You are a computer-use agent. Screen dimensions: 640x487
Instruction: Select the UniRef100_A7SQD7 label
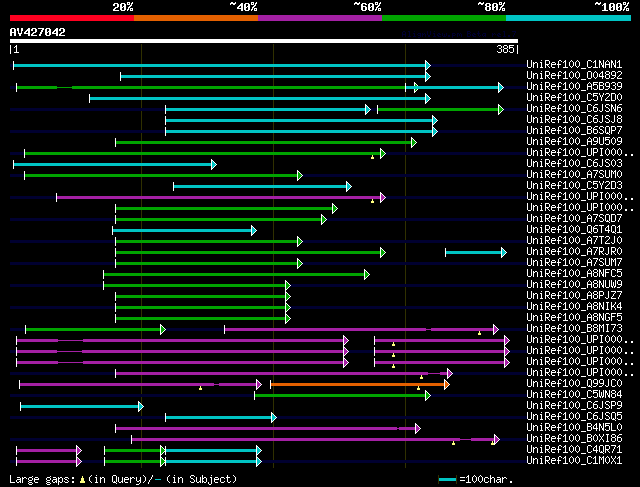coord(574,219)
